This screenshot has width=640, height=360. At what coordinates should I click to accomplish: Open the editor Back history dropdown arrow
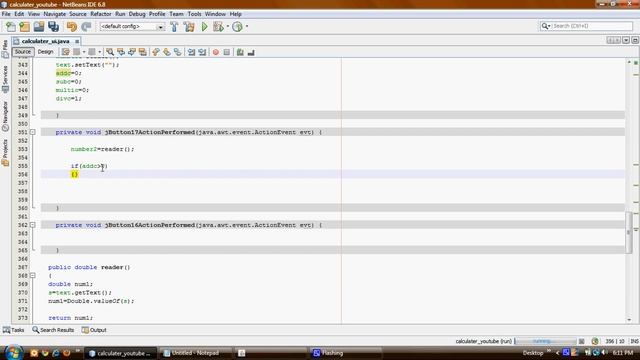[84, 52]
